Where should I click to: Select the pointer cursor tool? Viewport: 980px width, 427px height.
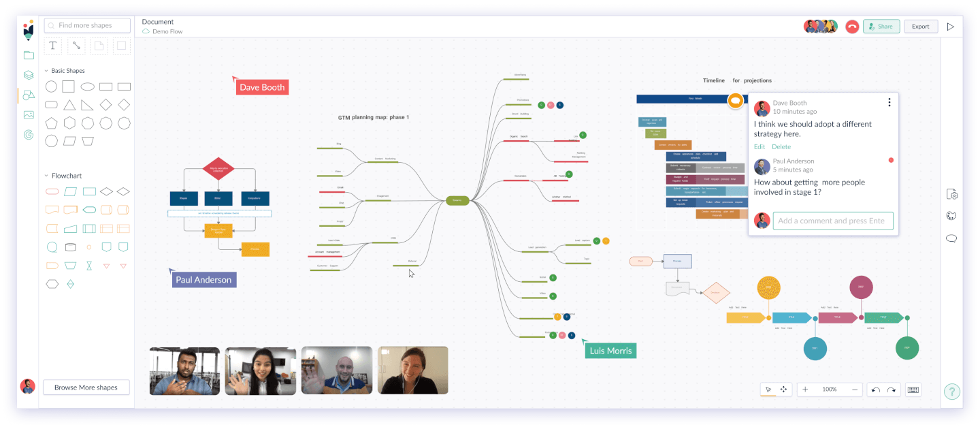(x=768, y=390)
